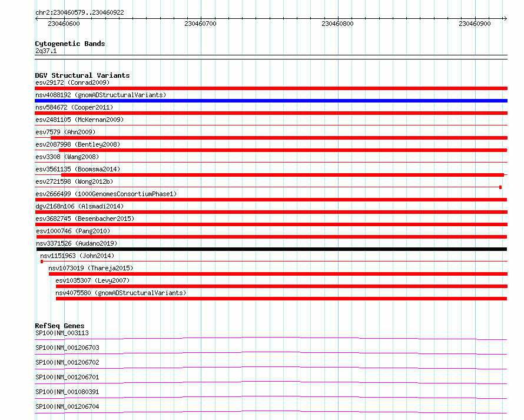Click the 230460700 ruler position
This screenshot has height=420, width=524.
click(x=201, y=24)
